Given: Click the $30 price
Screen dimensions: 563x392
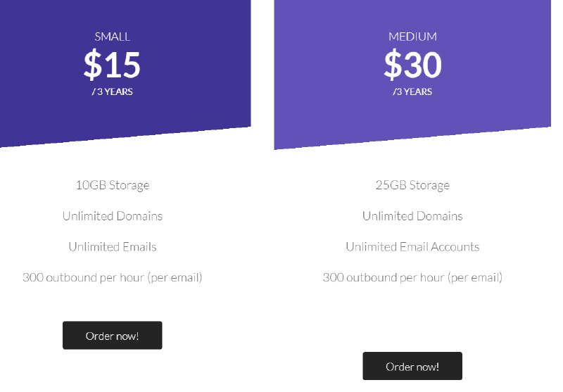Looking at the screenshot, I should [x=412, y=65].
